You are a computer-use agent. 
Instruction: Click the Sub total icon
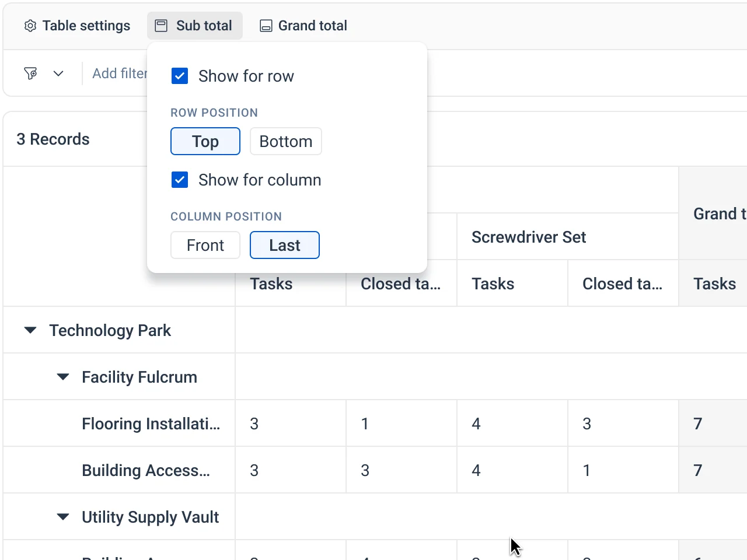(161, 26)
